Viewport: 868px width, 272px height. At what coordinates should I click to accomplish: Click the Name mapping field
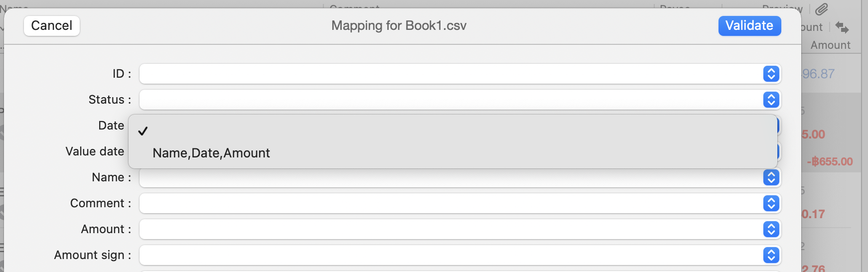click(460, 177)
